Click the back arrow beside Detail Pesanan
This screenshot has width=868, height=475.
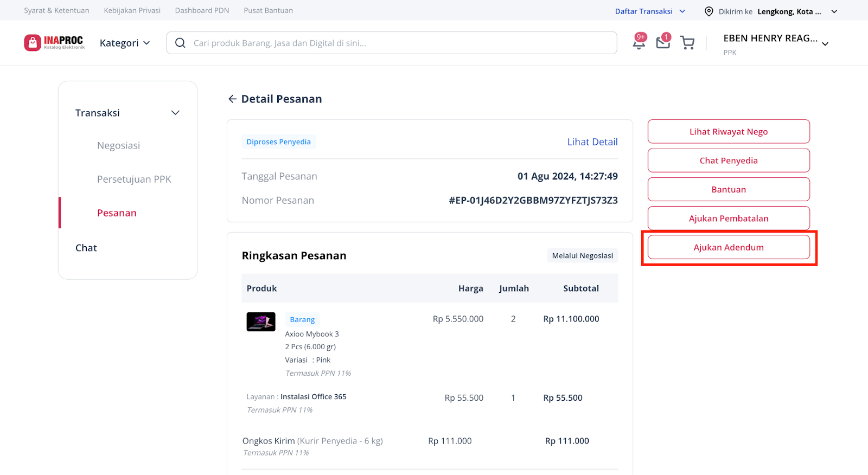232,99
